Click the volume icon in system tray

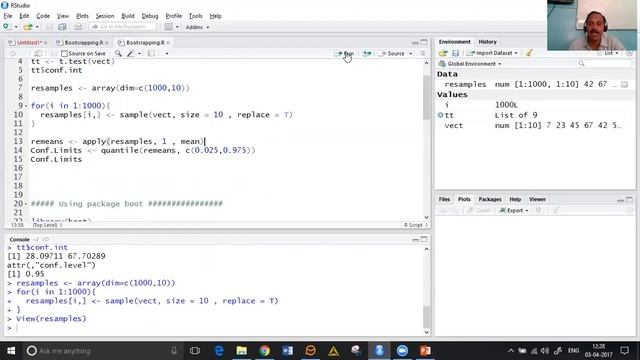pos(545,351)
